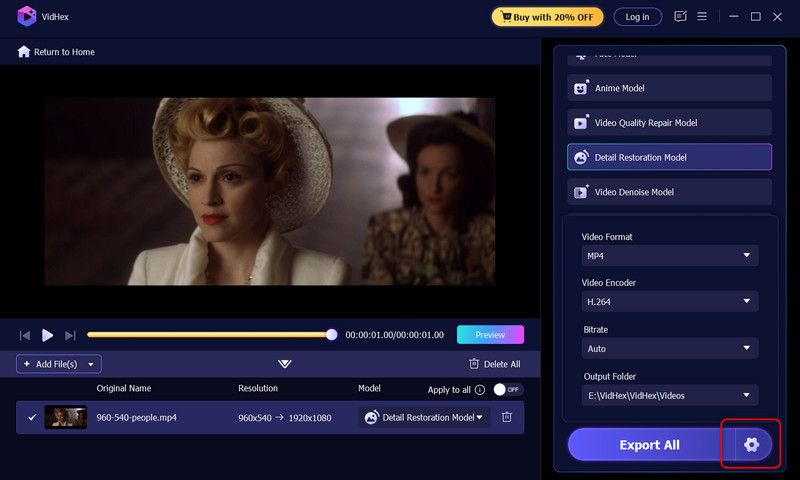The width and height of the screenshot is (800, 480).
Task: Open the Bitrate Auto dropdown
Action: 670,348
